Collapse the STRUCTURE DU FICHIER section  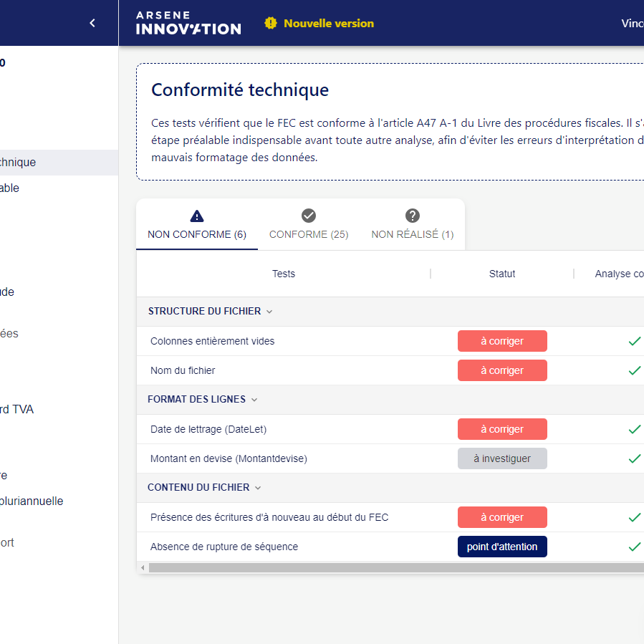point(269,312)
